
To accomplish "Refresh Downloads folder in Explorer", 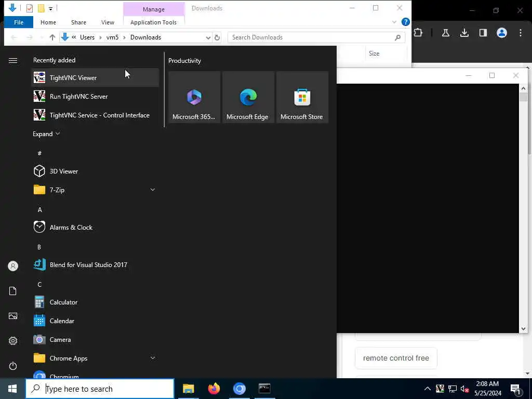I will click(217, 37).
